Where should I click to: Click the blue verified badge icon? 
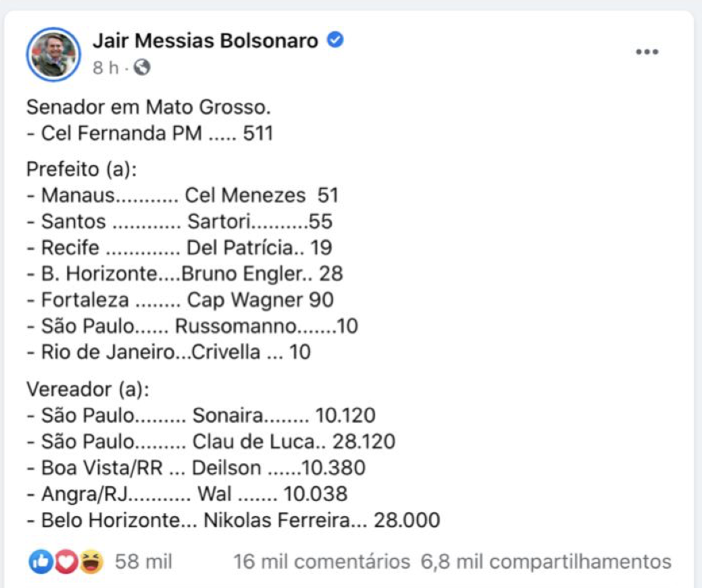click(335, 40)
